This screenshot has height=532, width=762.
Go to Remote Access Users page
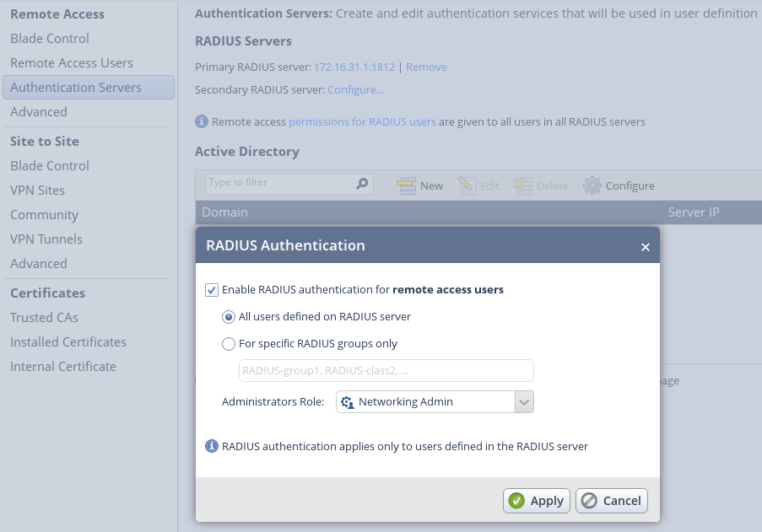(x=72, y=63)
